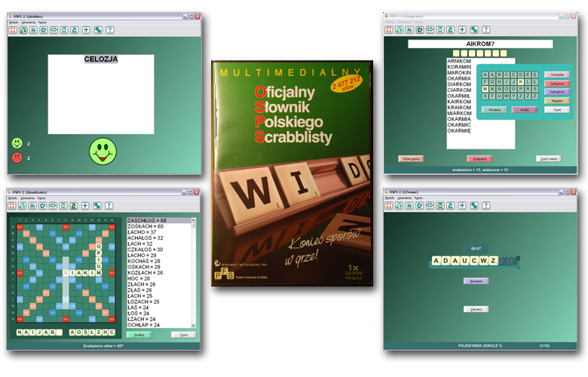The image size is (588, 377).
Task: Click the CELOZJA word in the Arbiter window
Action: point(101,59)
